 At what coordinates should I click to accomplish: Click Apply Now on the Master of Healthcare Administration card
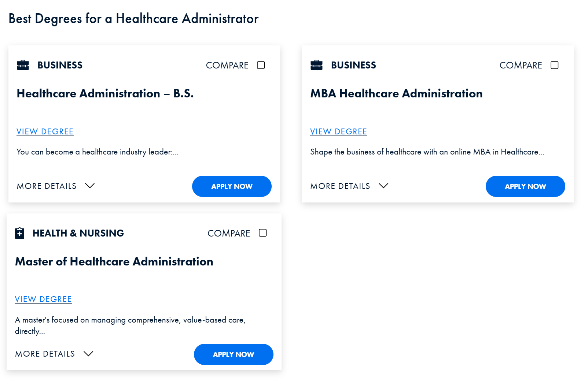point(234,354)
